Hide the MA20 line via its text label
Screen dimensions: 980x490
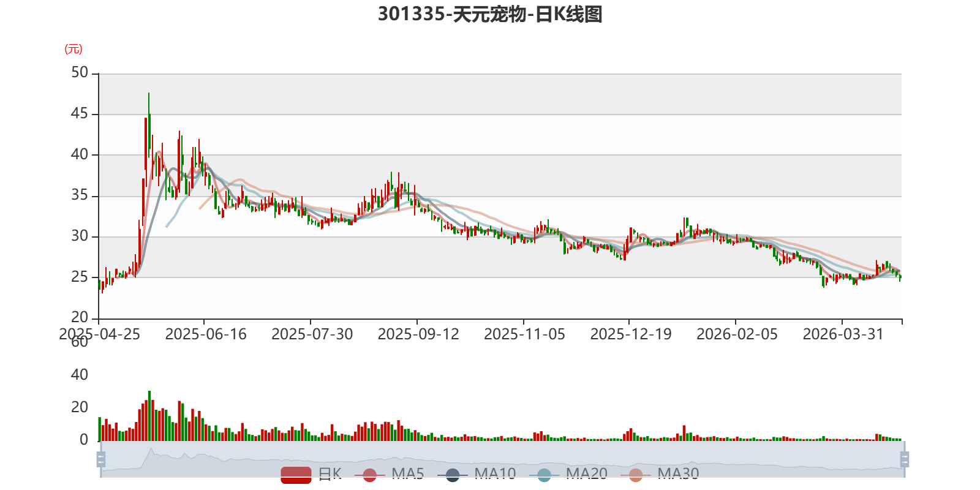[x=587, y=473]
